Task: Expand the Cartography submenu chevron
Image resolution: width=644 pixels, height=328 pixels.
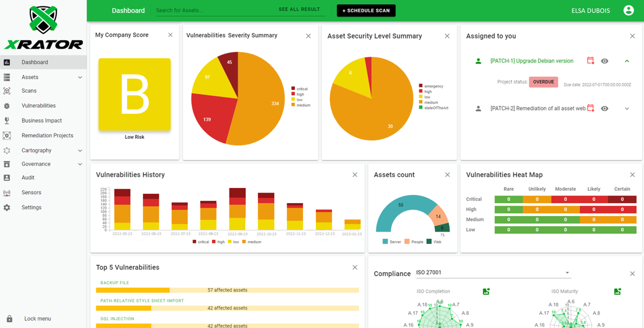Action: 80,151
